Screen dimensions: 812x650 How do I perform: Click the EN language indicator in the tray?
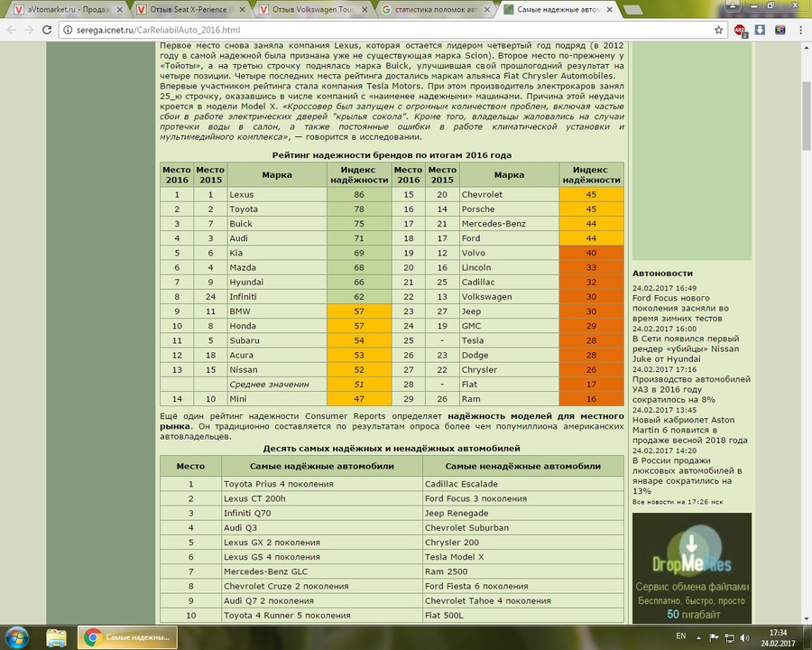(681, 636)
